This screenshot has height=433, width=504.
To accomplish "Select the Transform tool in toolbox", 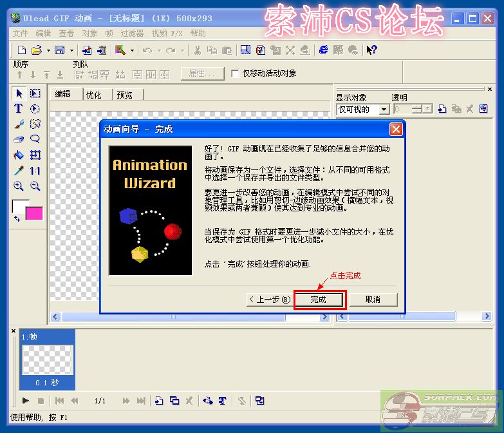I will [35, 155].
